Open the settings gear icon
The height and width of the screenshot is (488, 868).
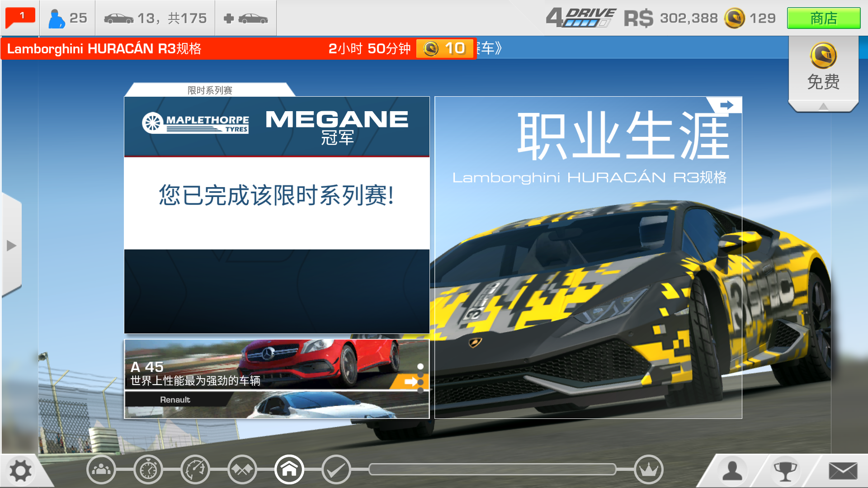pyautogui.click(x=20, y=471)
